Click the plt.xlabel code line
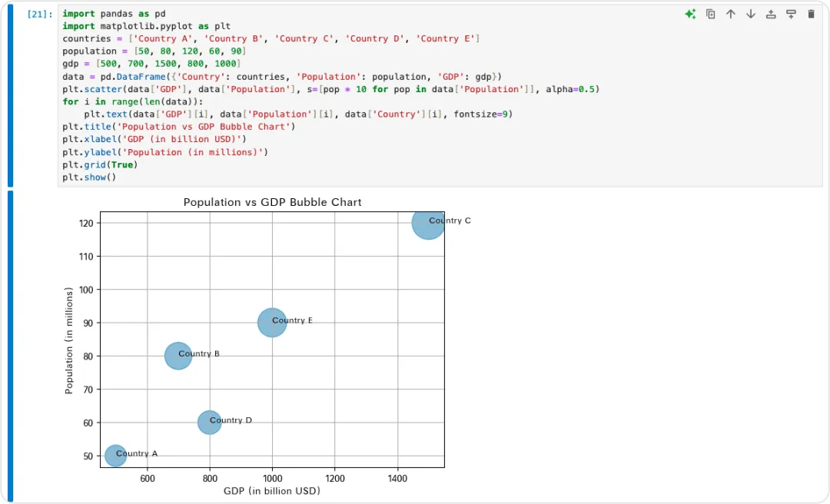 pos(154,139)
